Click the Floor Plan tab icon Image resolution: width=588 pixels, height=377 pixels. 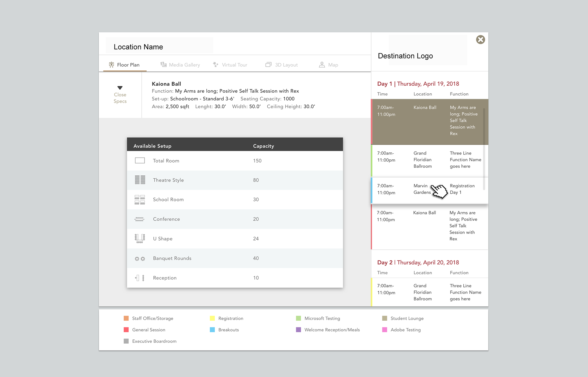111,65
